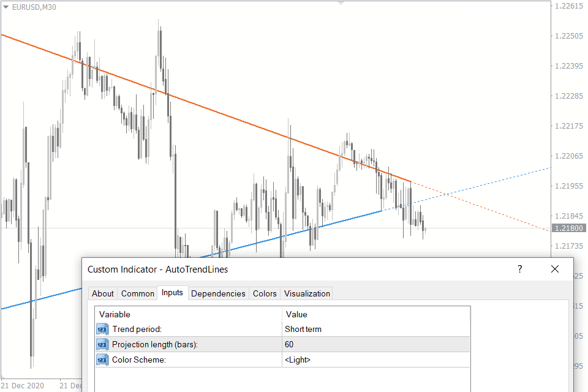Open the Color Scheme <Light> selector
588x392 pixels.
coord(300,360)
